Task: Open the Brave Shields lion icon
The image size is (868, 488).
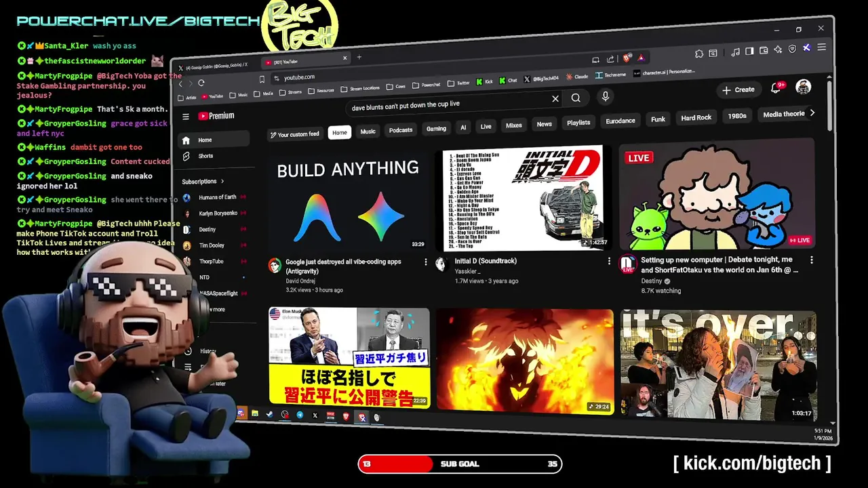Action: tap(627, 59)
